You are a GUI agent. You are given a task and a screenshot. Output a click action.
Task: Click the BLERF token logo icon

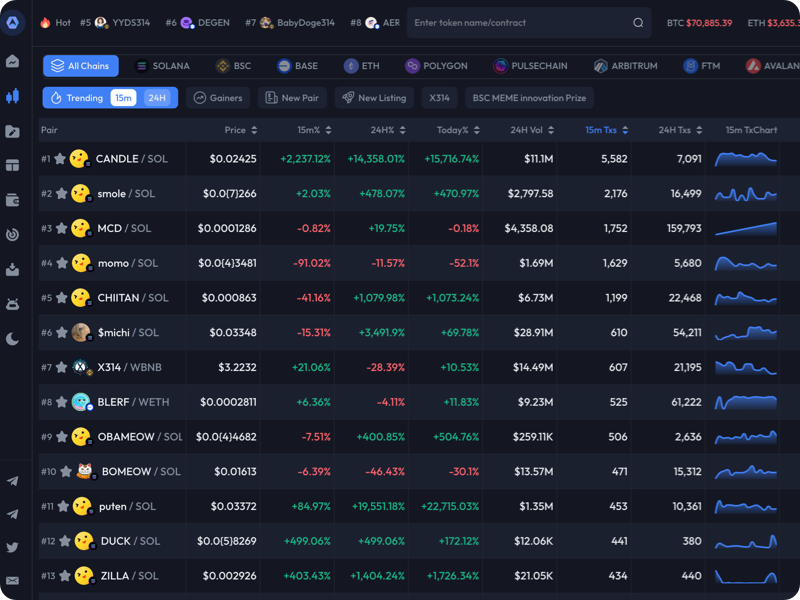pyautogui.click(x=82, y=402)
